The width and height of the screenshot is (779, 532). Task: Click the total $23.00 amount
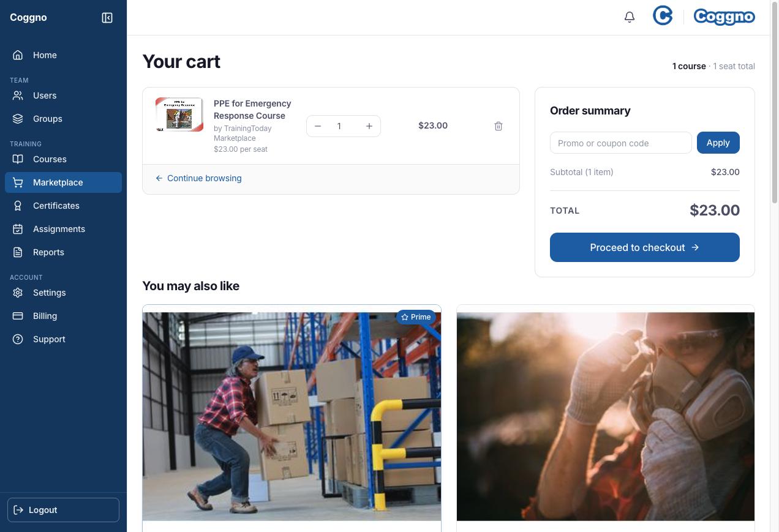[x=715, y=210]
